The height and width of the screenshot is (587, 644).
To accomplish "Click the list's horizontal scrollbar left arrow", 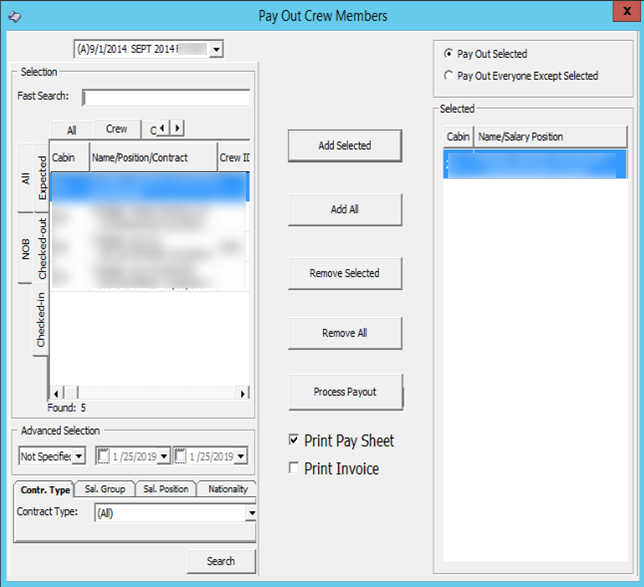I will (56, 394).
